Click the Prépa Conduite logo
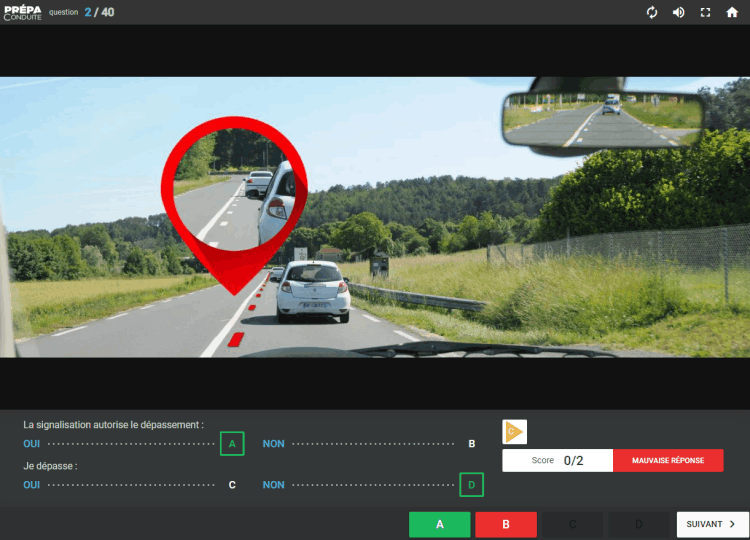750x540 pixels. coord(22,12)
